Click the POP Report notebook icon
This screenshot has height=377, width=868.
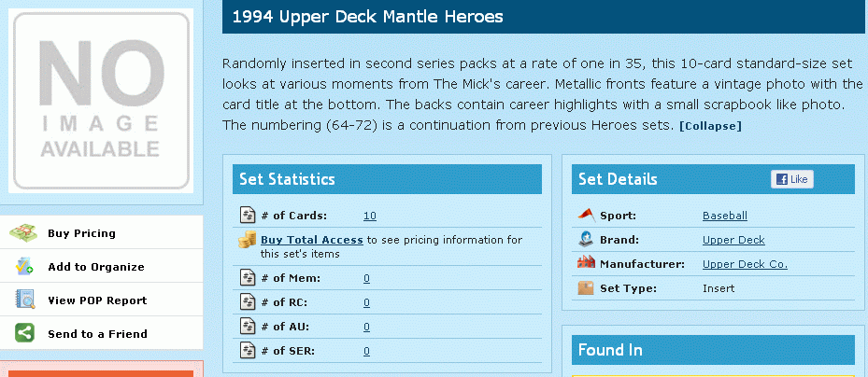[25, 300]
